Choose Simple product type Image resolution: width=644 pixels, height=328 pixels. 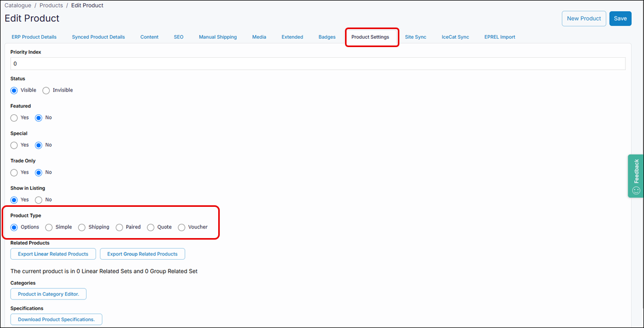[x=49, y=227]
